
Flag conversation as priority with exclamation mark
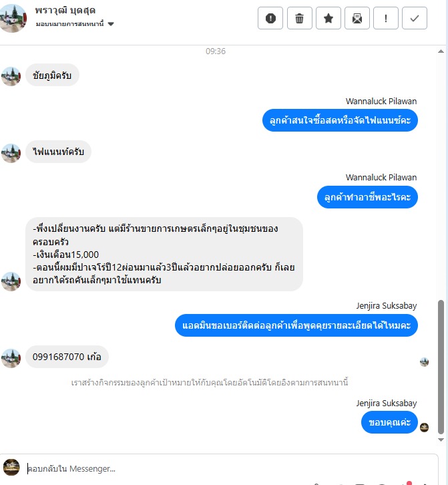click(385, 18)
